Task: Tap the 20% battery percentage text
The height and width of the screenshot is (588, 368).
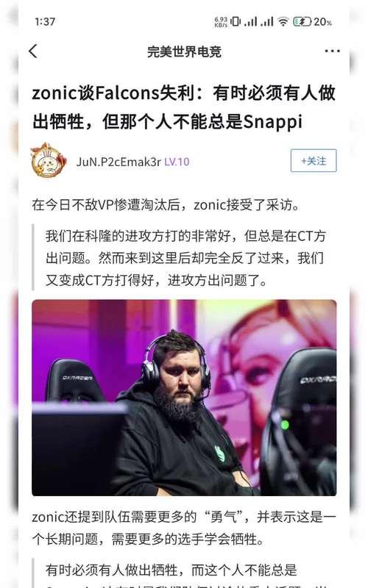Action: pos(323,22)
